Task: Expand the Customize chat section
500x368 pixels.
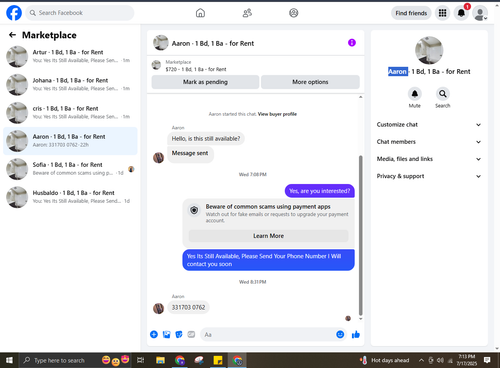Action: pyautogui.click(x=429, y=125)
